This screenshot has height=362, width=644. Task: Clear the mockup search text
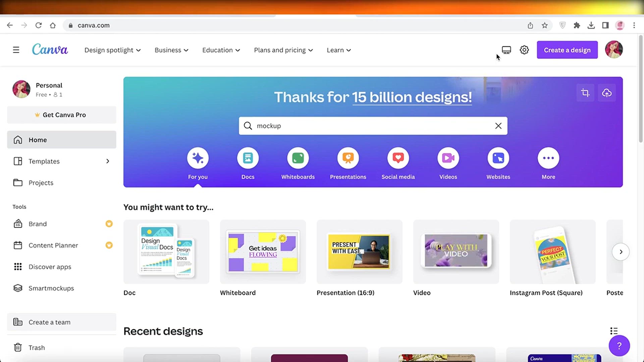click(498, 126)
